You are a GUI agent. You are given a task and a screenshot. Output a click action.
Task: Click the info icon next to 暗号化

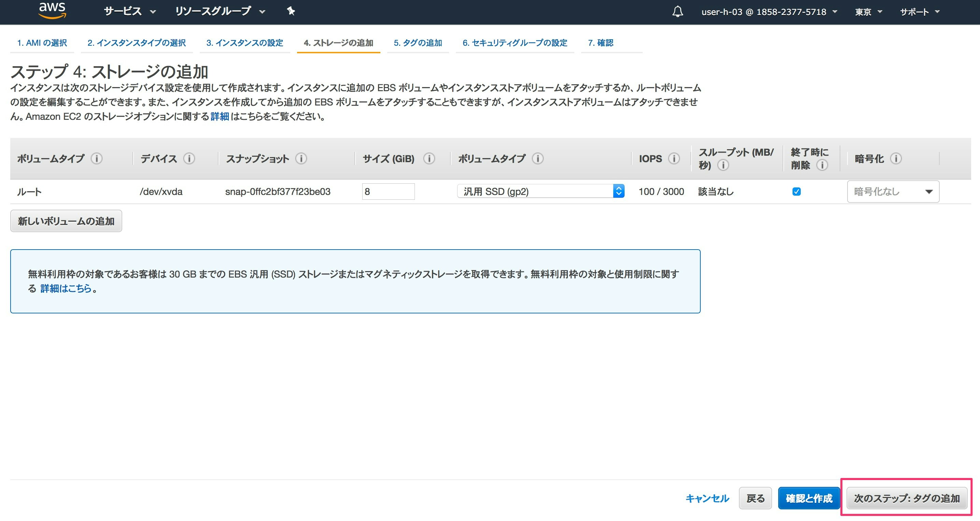(x=896, y=158)
